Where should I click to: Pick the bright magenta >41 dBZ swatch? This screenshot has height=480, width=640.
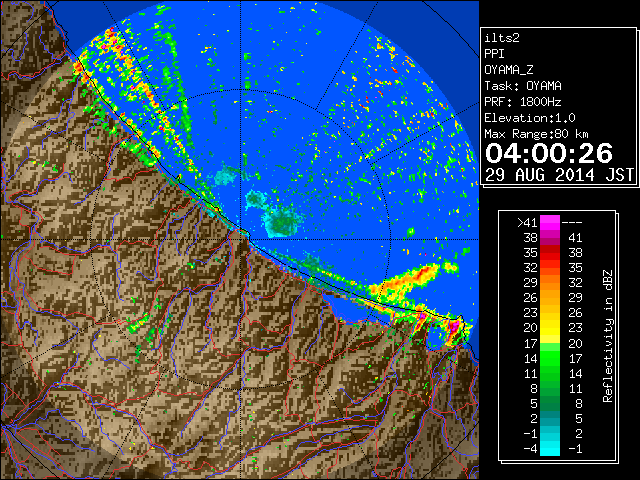tap(550, 223)
